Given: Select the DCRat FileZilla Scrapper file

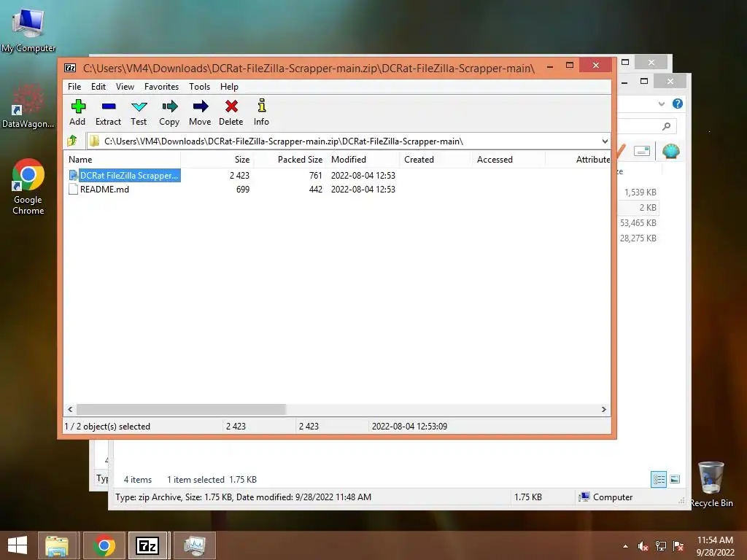Looking at the screenshot, I should click(x=124, y=175).
